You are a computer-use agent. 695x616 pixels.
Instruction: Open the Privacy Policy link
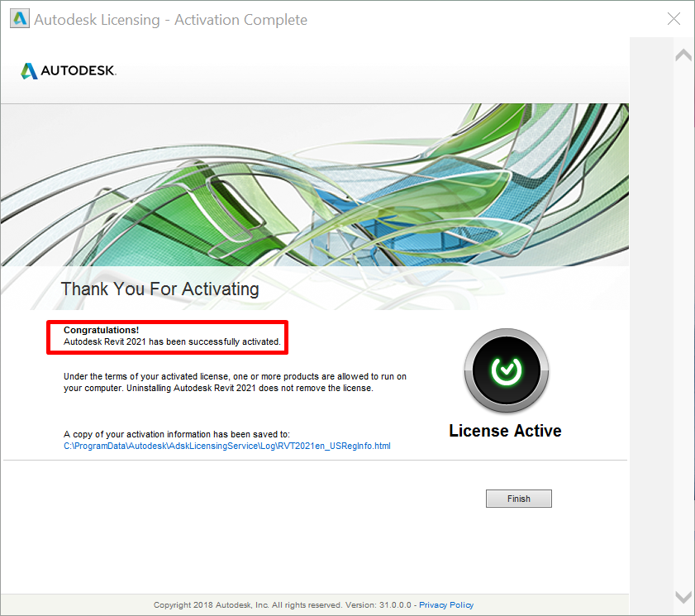[446, 605]
